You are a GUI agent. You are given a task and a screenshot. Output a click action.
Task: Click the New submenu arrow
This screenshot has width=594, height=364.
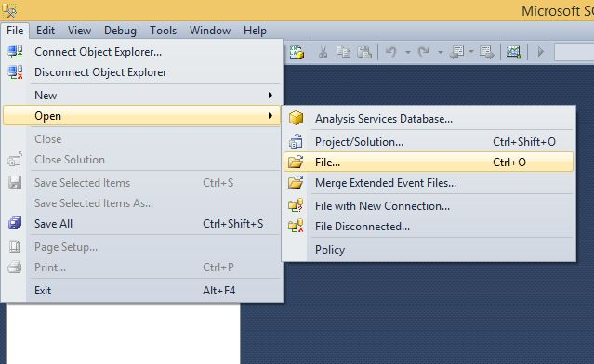tap(271, 96)
